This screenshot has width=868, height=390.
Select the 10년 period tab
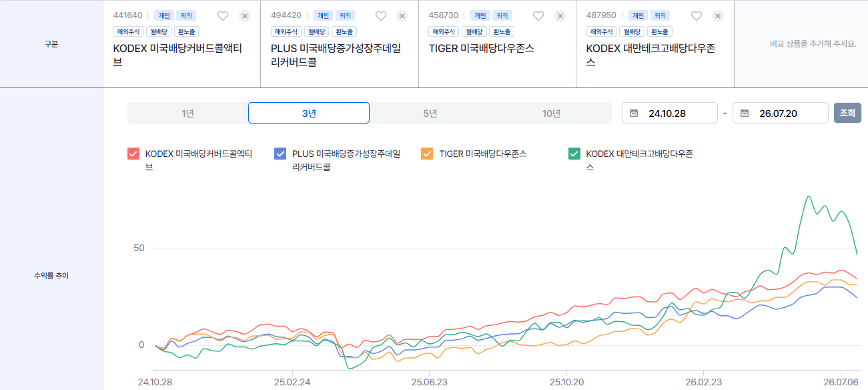coord(551,113)
